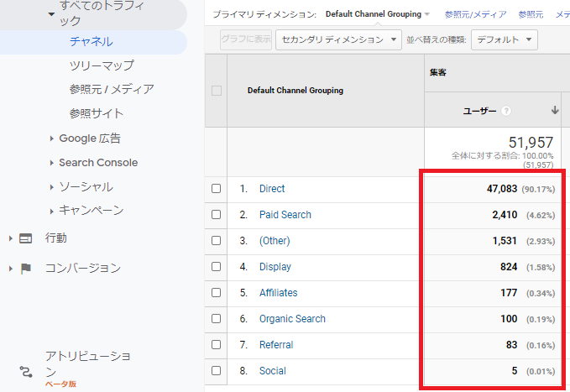Click the help icon beside ユーザー
Screen dimensions: 570x392
(x=506, y=111)
